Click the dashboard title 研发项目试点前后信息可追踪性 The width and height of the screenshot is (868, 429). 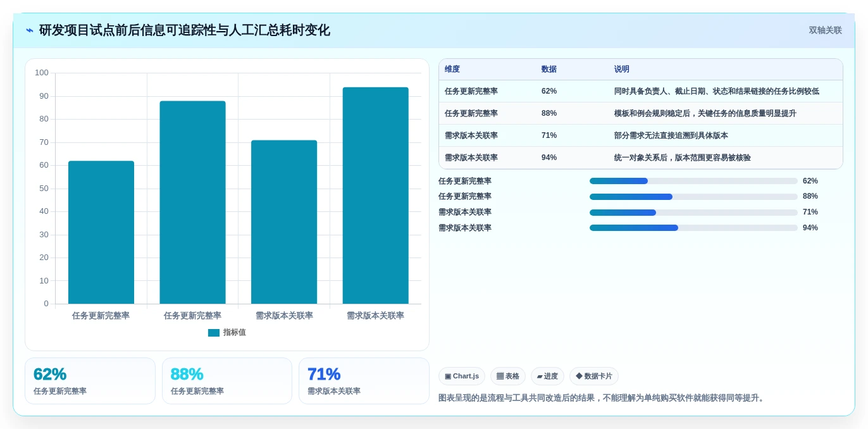pyautogui.click(x=184, y=30)
